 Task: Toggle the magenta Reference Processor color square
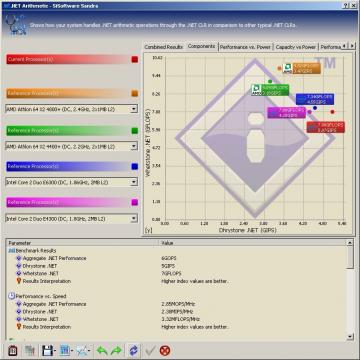click(x=135, y=202)
